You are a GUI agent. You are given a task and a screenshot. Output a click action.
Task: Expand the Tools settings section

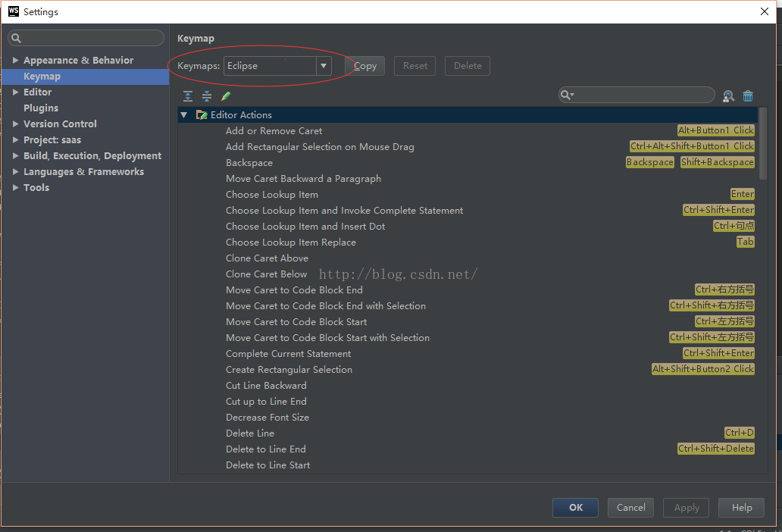tap(15, 187)
